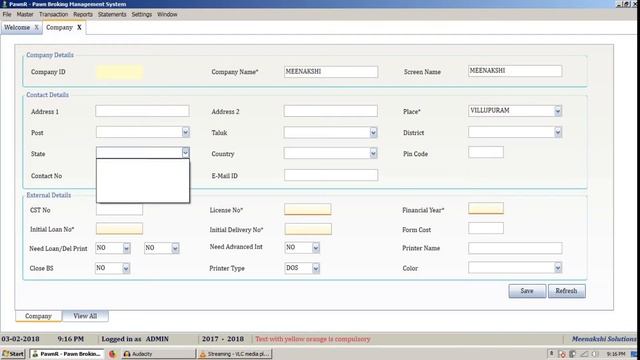The image size is (640, 360).
Task: Click the Logged in as ADMIN text
Action: tap(135, 339)
